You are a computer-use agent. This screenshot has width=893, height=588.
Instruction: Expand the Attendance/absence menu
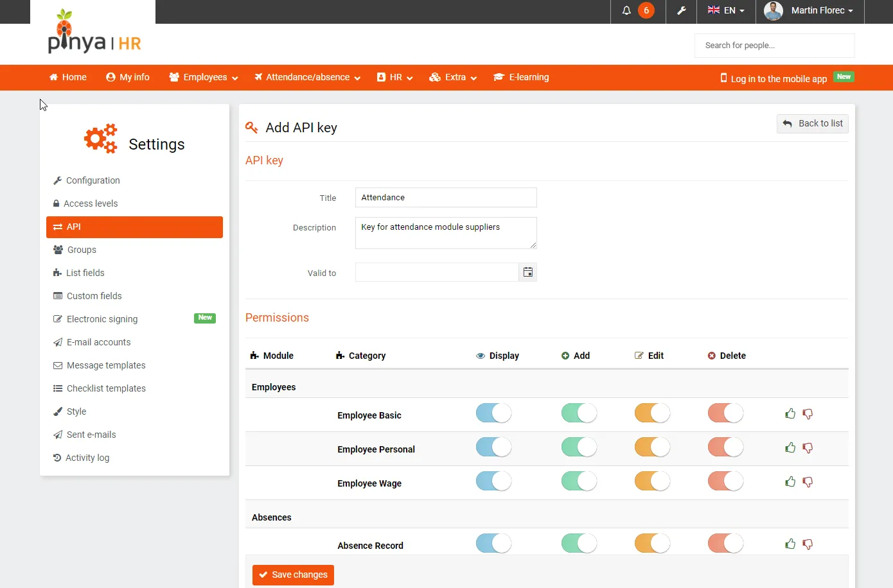pyautogui.click(x=307, y=77)
